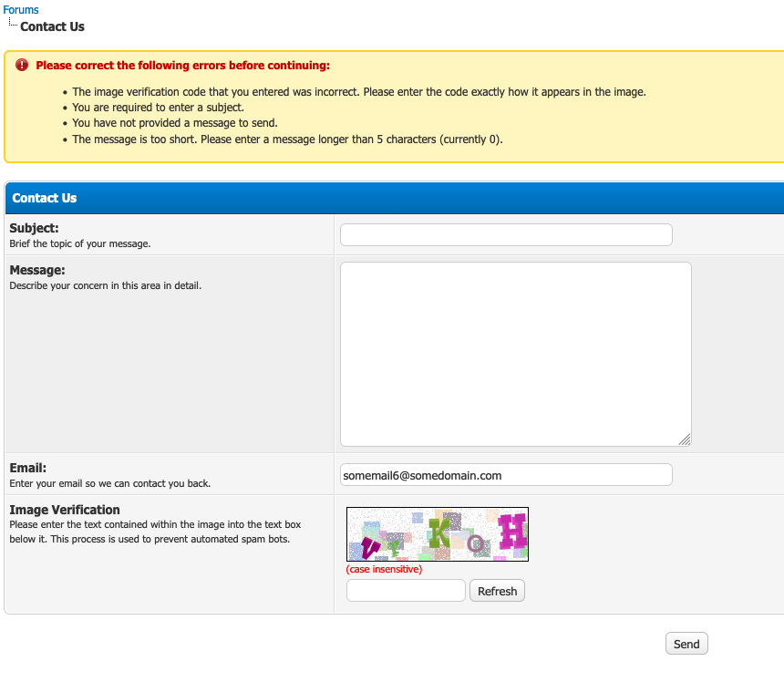784x682 pixels.
Task: Click the '(case insensitive)' note
Action: point(384,570)
